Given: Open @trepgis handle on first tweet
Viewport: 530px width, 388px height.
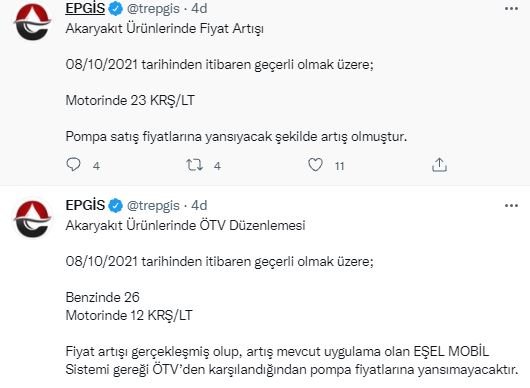Looking at the screenshot, I should (153, 9).
